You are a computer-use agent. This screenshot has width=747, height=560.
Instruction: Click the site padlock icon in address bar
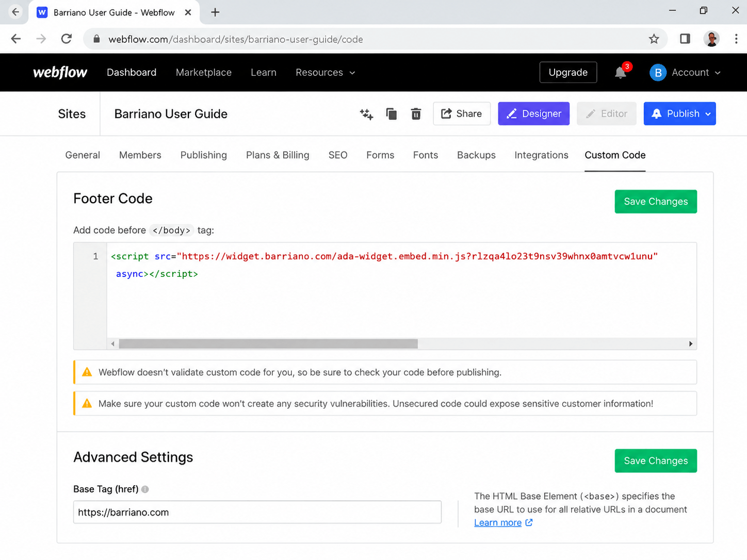tap(96, 39)
